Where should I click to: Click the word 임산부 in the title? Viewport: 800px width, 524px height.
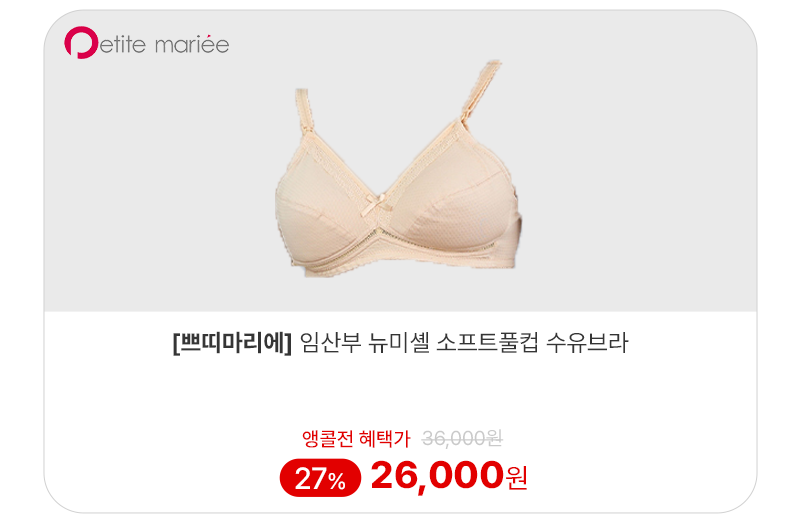tap(330, 342)
